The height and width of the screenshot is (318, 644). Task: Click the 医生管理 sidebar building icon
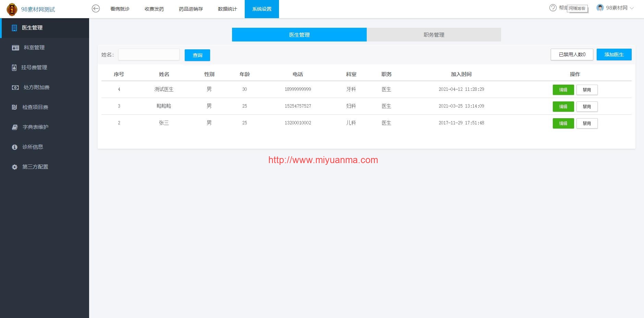[x=14, y=28]
